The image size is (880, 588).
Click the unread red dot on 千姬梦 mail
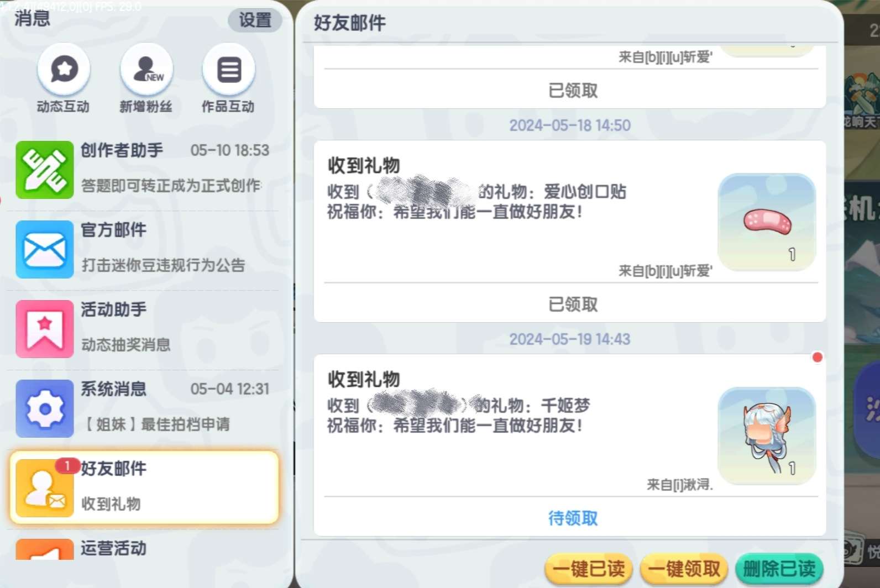(x=817, y=357)
